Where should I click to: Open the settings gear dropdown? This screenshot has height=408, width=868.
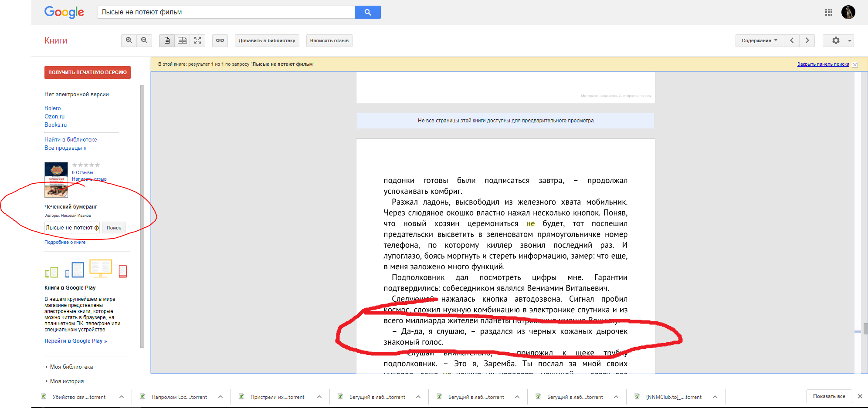(838, 40)
